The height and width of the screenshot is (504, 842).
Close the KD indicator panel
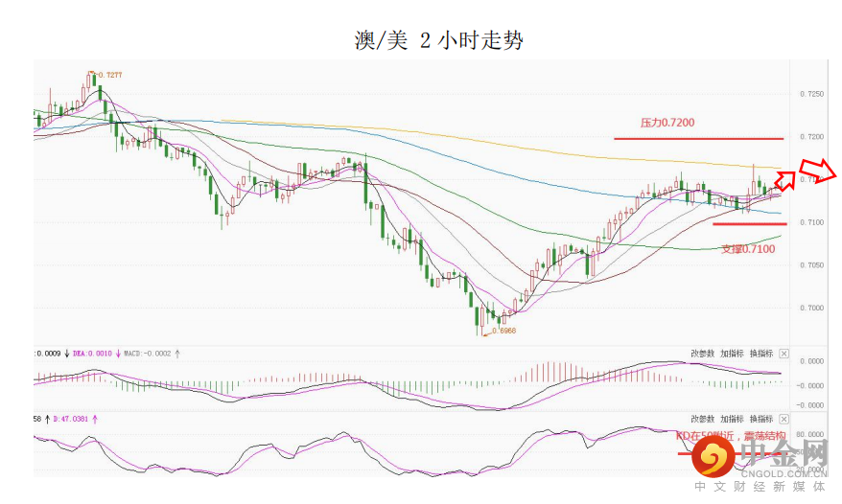coord(784,420)
